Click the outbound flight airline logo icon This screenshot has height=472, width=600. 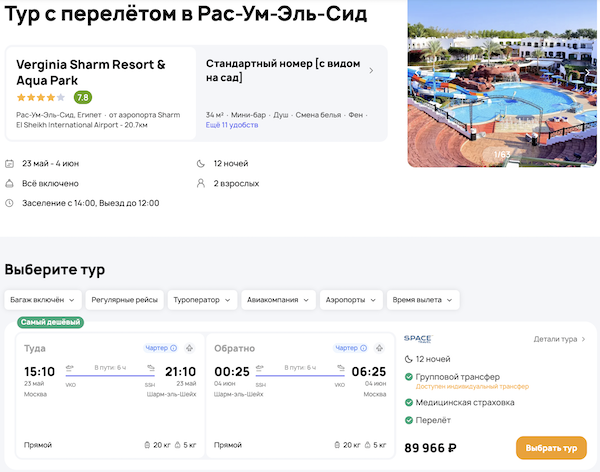189,348
